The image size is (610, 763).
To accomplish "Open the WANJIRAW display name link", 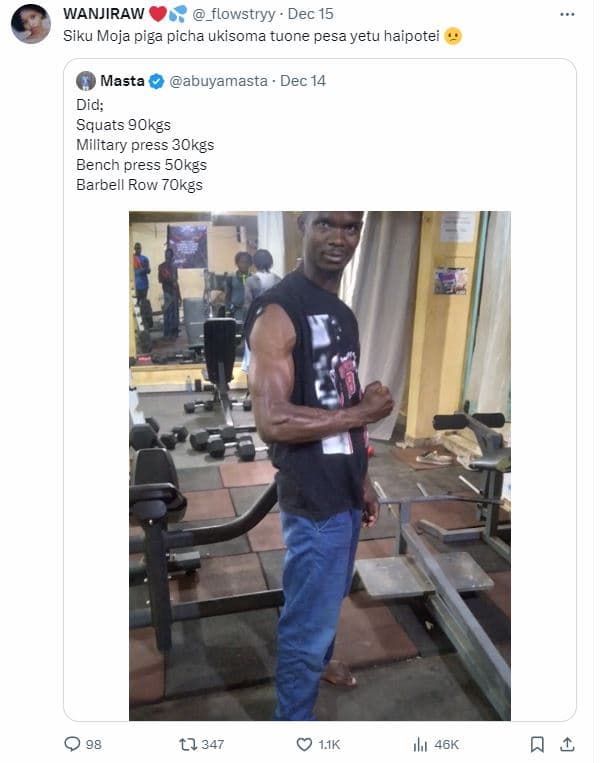I will coord(104,14).
